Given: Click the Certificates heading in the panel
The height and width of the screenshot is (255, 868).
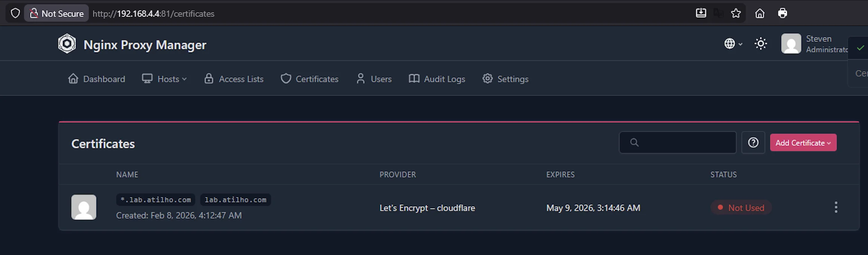Looking at the screenshot, I should point(103,144).
